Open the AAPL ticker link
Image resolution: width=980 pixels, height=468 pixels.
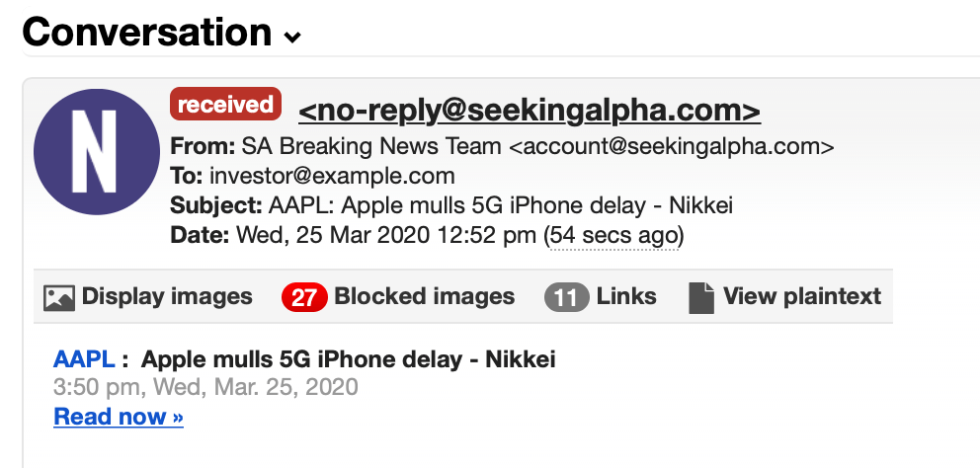[84, 359]
